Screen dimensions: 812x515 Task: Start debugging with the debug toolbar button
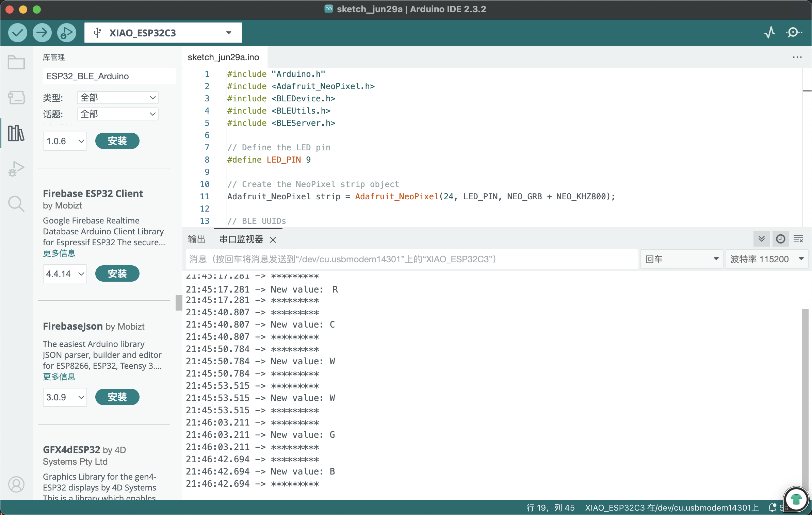point(66,33)
